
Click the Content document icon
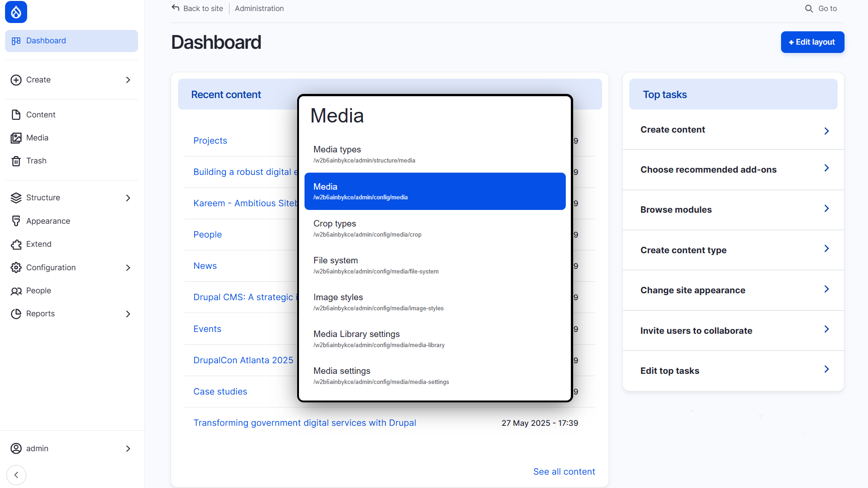16,115
